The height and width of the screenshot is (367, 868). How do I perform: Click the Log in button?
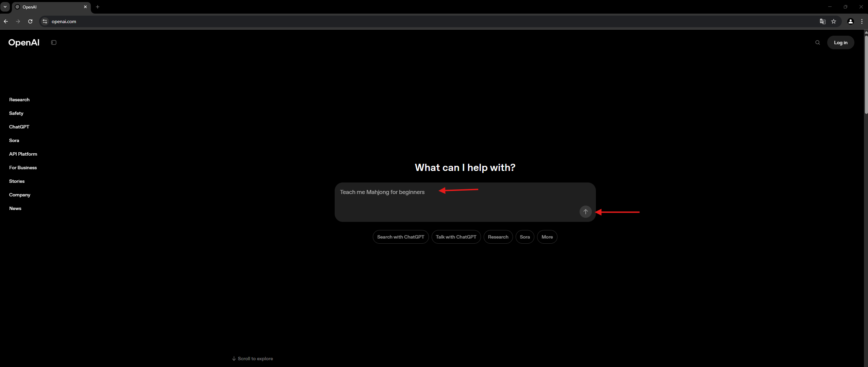[x=840, y=42]
